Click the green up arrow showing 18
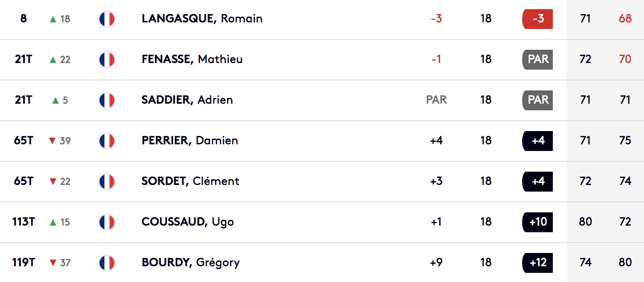This screenshot has height=282, width=644. pos(53,19)
